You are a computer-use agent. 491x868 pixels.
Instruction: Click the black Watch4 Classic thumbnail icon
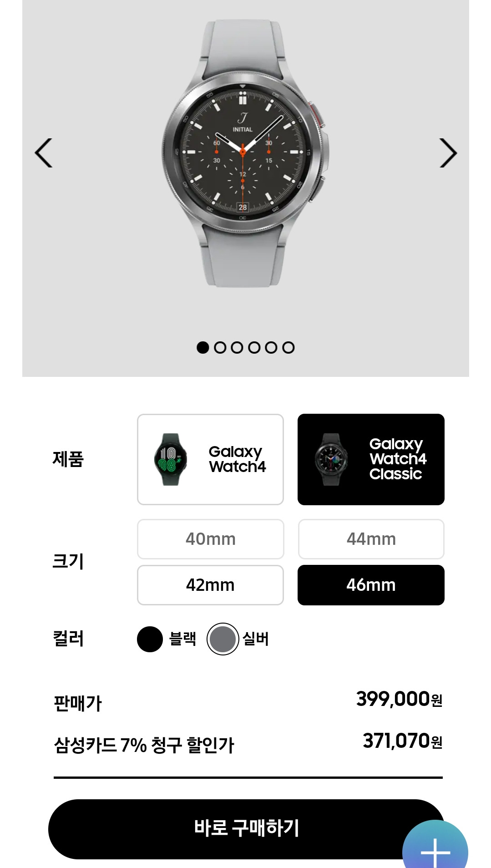[331, 459]
